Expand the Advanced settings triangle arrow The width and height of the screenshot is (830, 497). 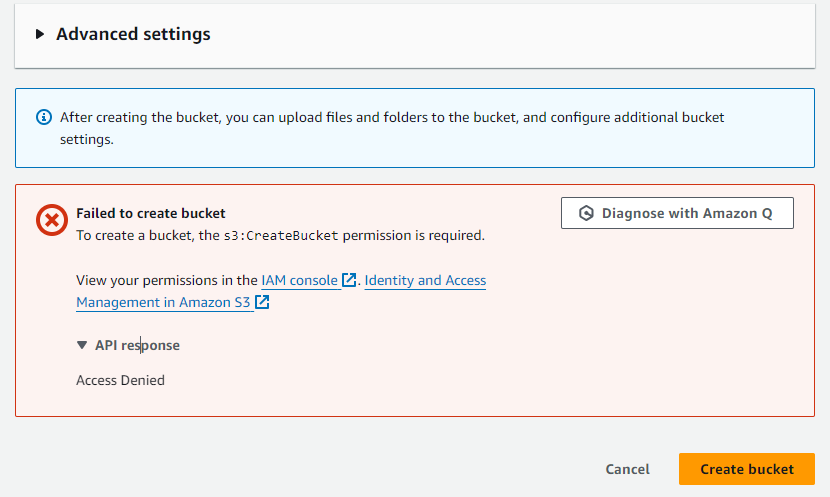pyautogui.click(x=40, y=34)
